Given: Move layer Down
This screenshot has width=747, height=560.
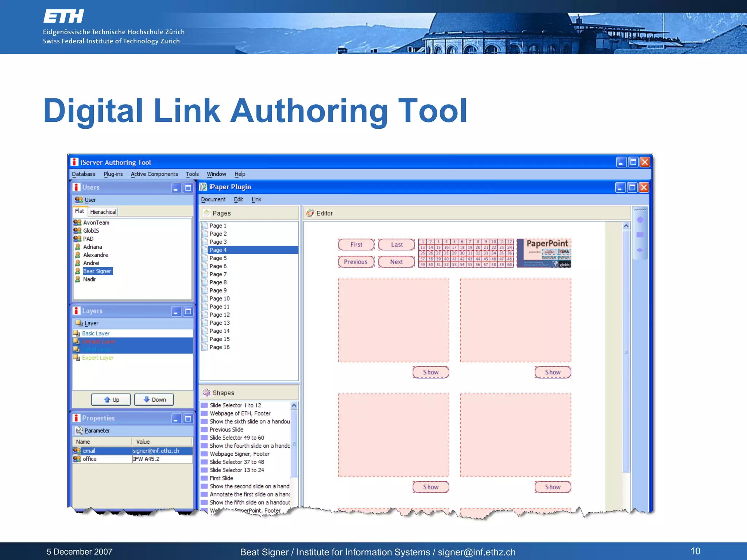Looking at the screenshot, I should coord(154,400).
